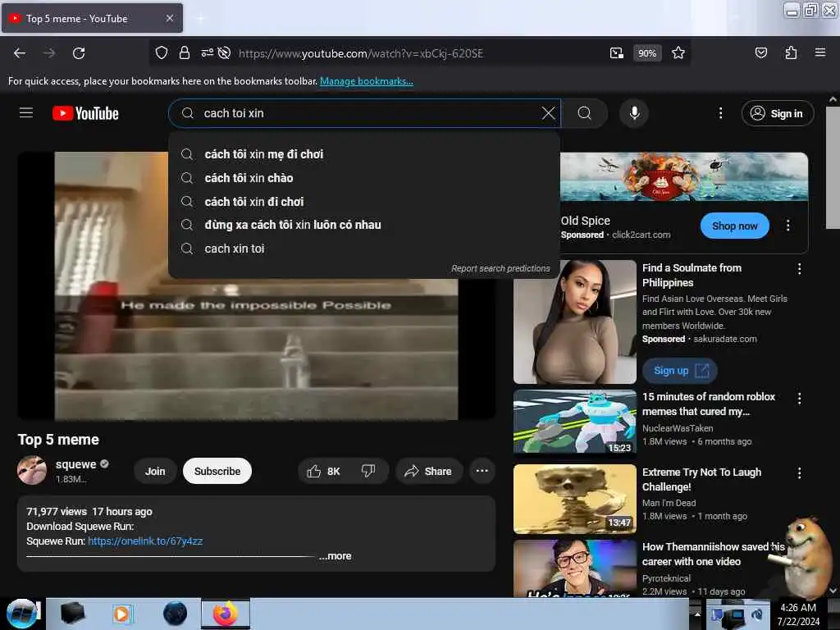Click the autoplay blocked icon in address bar
The height and width of the screenshot is (630, 840).
[x=225, y=52]
